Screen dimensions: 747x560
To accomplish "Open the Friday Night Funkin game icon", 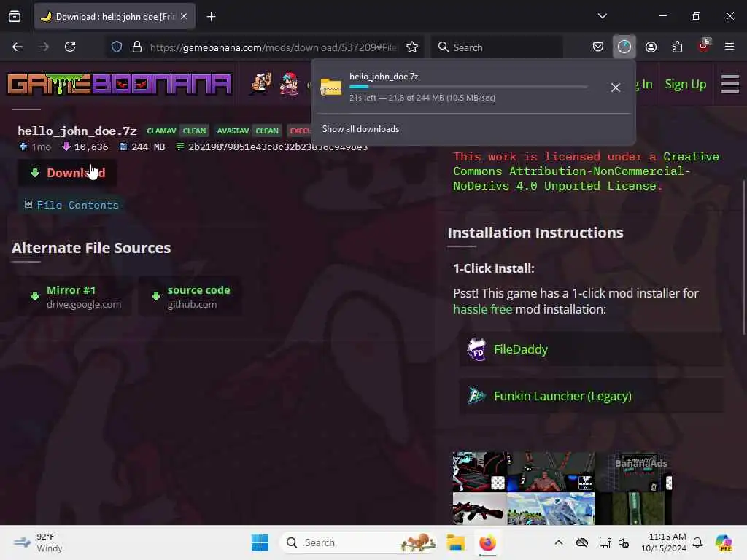I will point(289,83).
